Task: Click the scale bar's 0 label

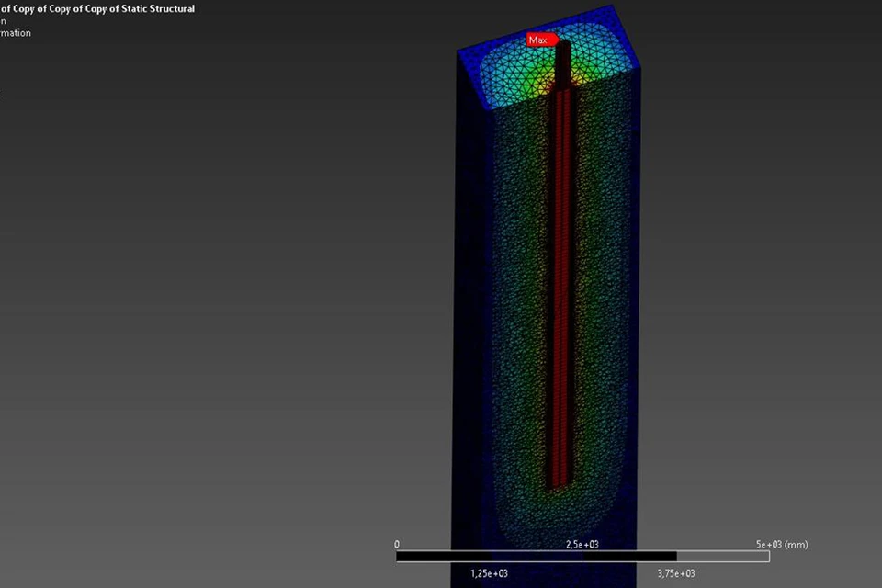Action: pos(397,544)
